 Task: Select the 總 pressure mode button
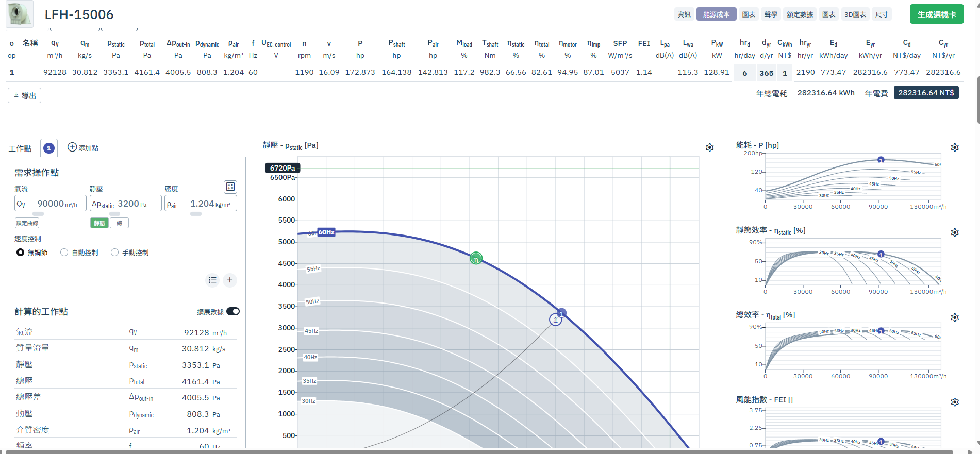click(x=120, y=223)
